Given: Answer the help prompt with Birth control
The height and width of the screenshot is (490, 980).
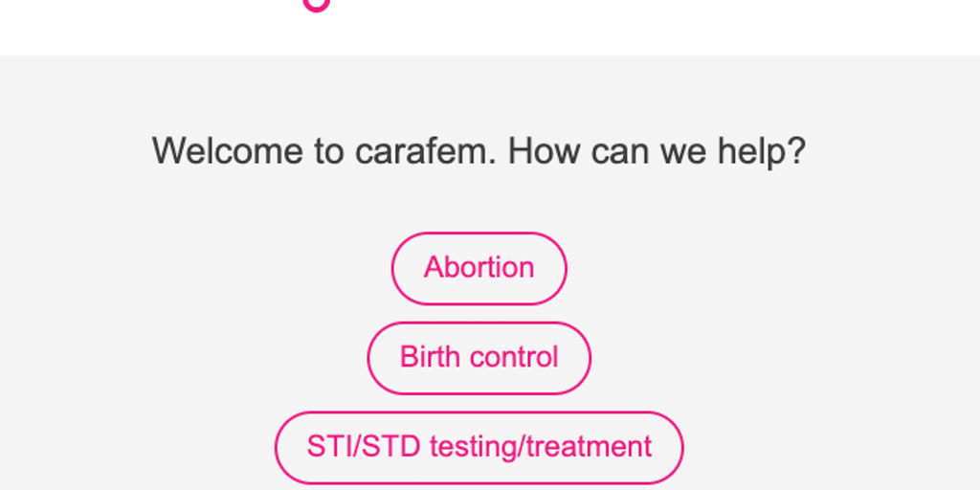Looking at the screenshot, I should 479,358.
